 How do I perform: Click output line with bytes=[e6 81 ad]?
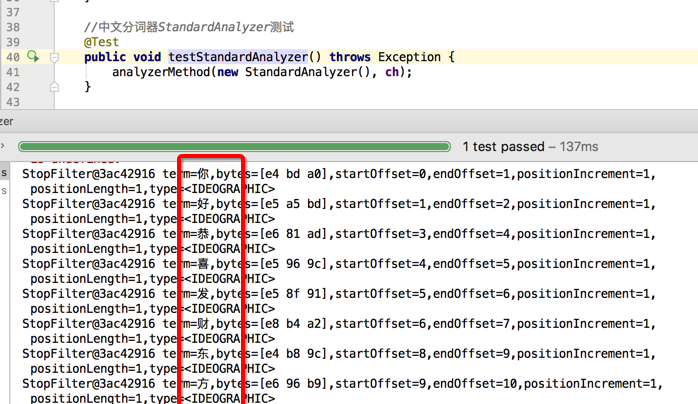(x=339, y=234)
